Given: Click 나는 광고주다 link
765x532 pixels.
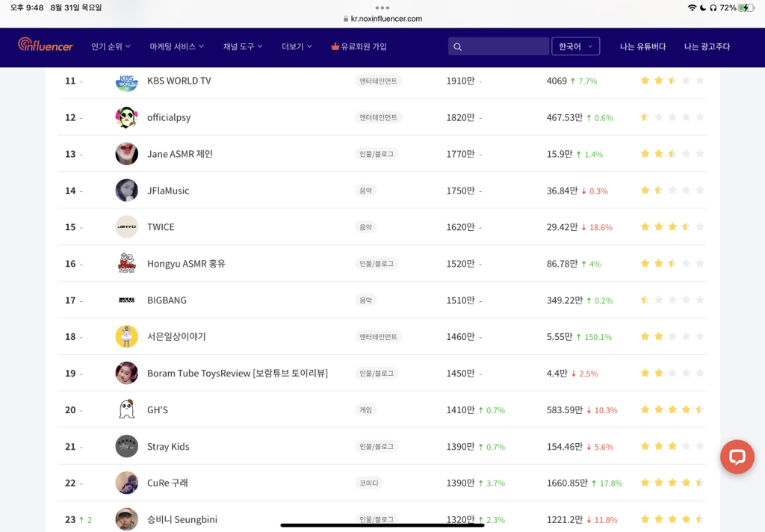Looking at the screenshot, I should tap(707, 46).
